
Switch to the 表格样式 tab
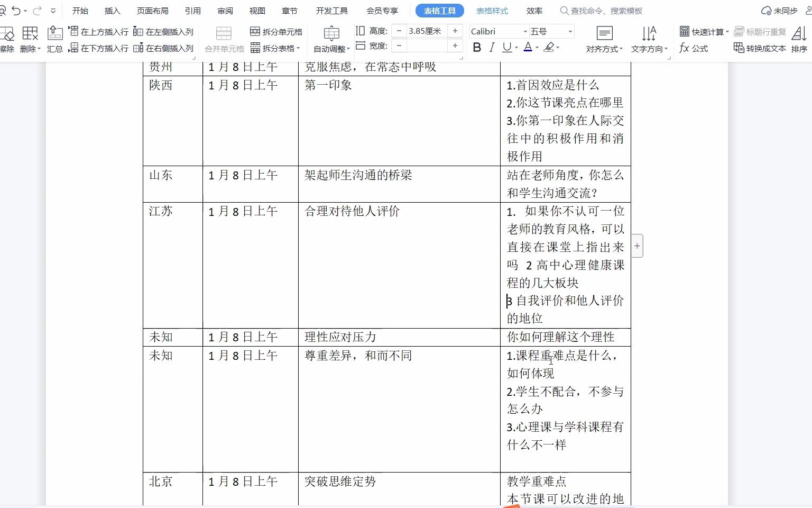492,11
